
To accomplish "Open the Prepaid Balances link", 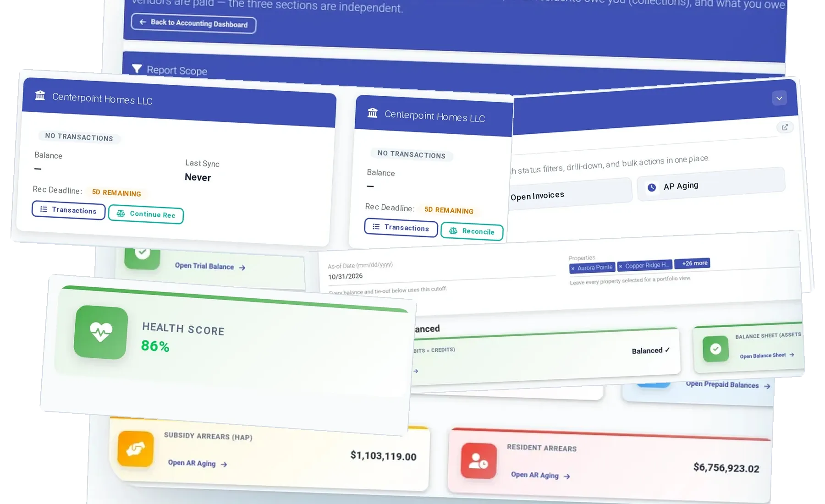I will pyautogui.click(x=727, y=385).
